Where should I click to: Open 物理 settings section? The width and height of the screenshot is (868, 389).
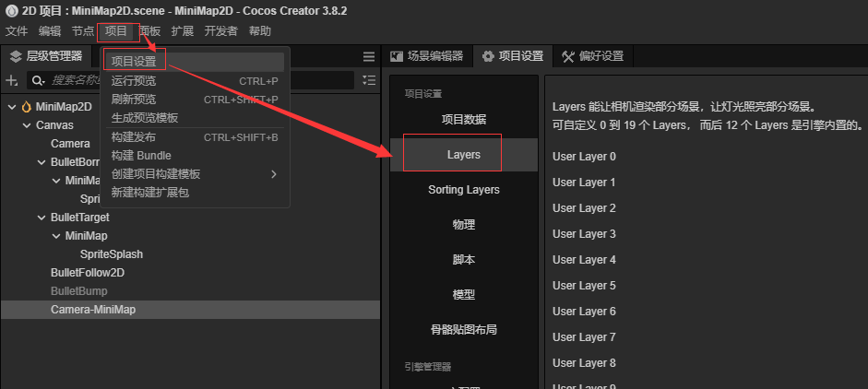(464, 225)
